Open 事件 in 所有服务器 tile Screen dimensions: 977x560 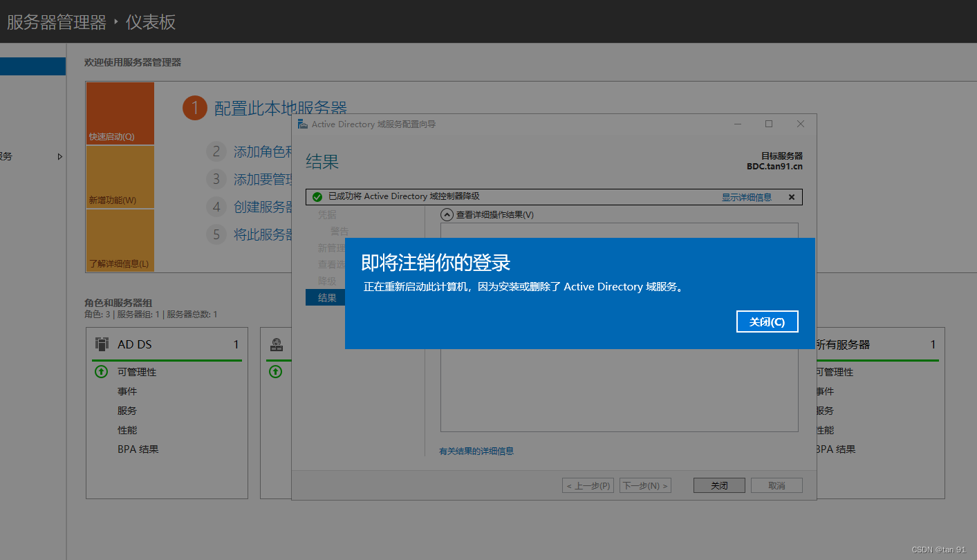click(825, 391)
